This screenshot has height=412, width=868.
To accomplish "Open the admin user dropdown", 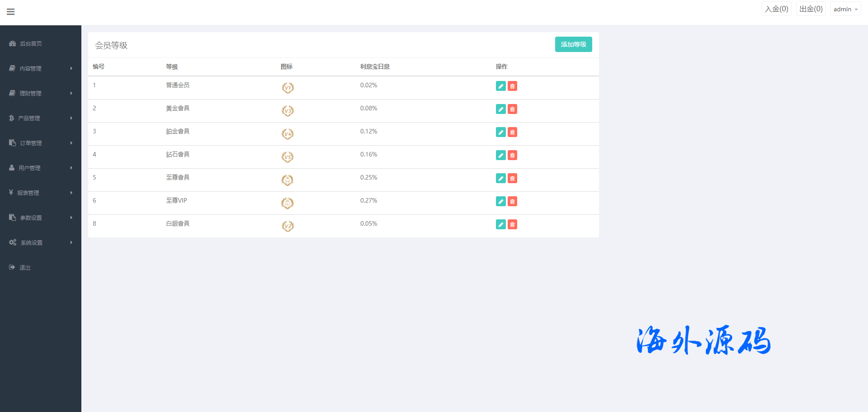I will pyautogui.click(x=845, y=9).
